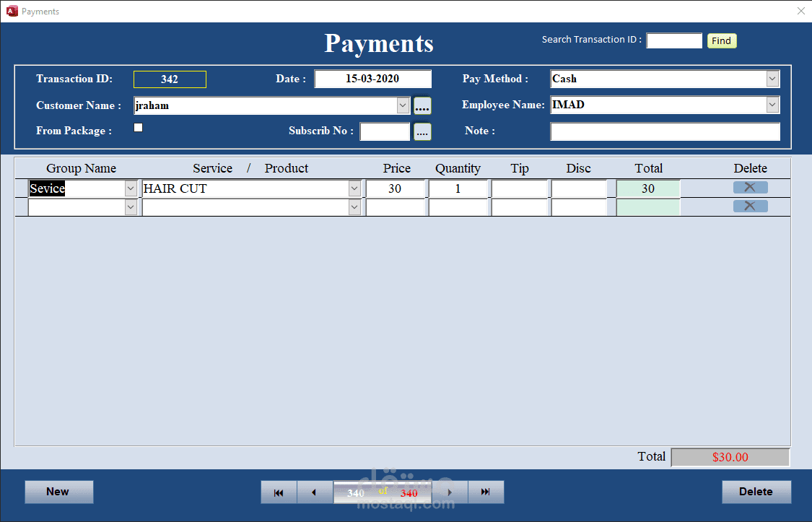
Task: Click Tip field in HAIR CUT row
Action: tap(520, 188)
